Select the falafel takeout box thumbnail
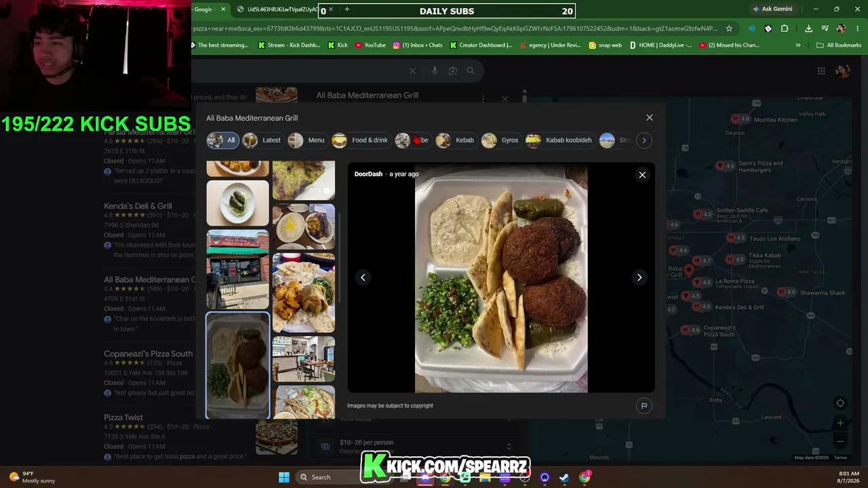 237,365
